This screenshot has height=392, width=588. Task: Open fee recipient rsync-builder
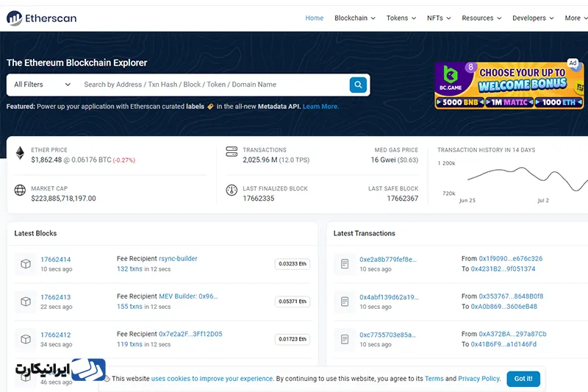(x=178, y=258)
